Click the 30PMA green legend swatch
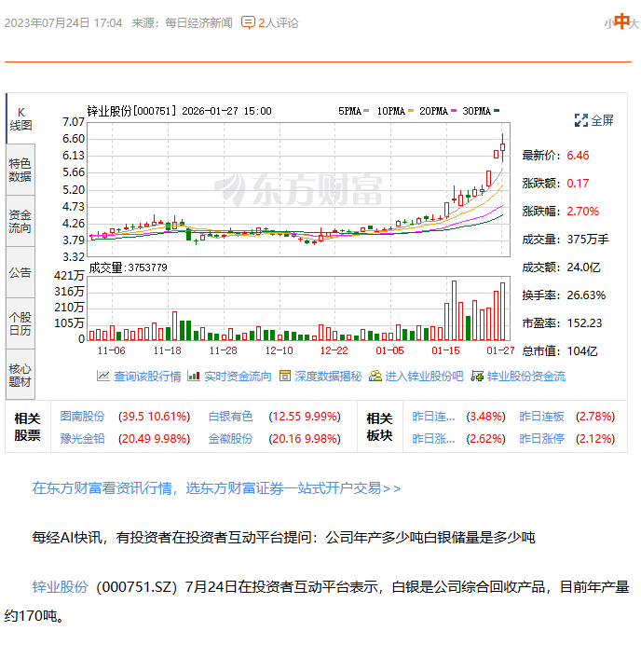 pos(497,111)
